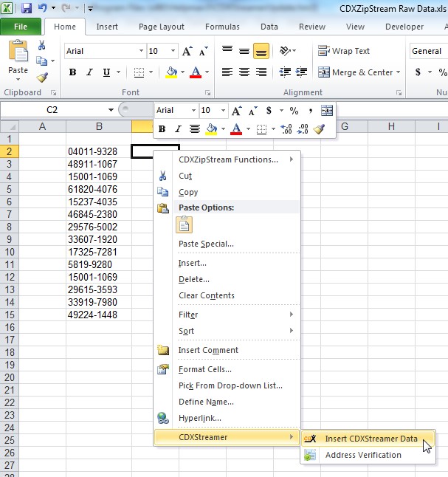Click ribbon Accounting dollar format icon

(x=418, y=72)
